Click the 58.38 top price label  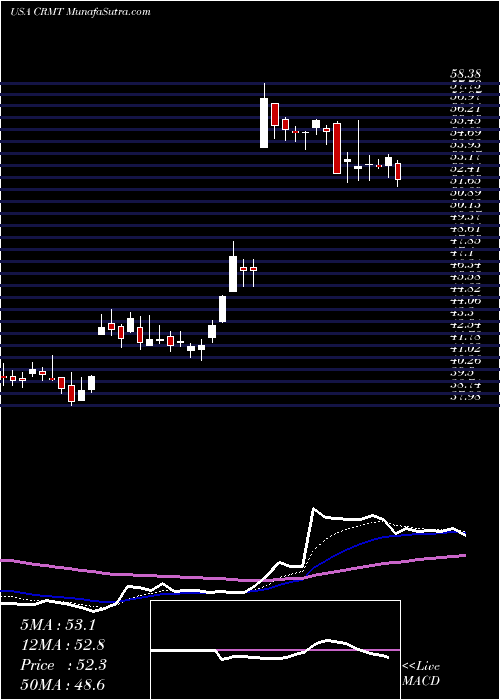click(465, 75)
